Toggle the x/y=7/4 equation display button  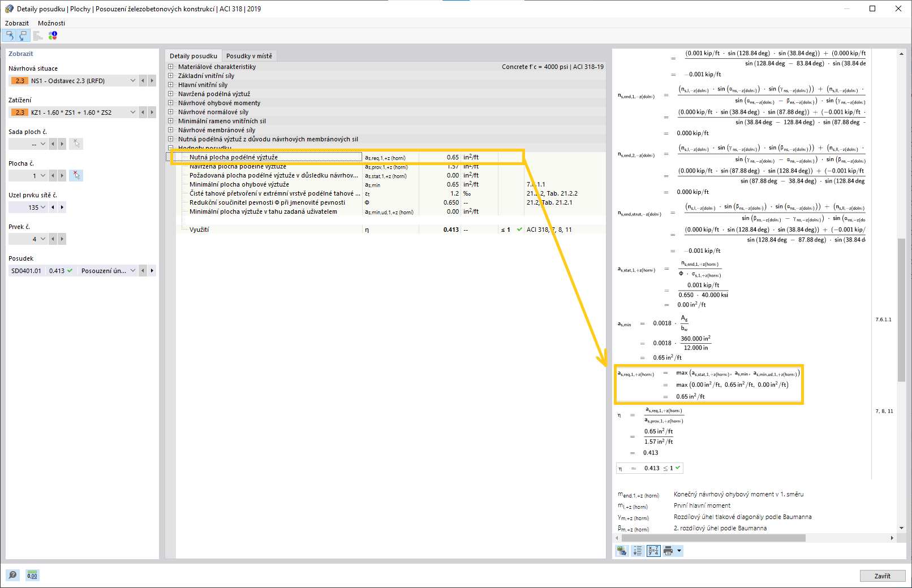pyautogui.click(x=653, y=551)
